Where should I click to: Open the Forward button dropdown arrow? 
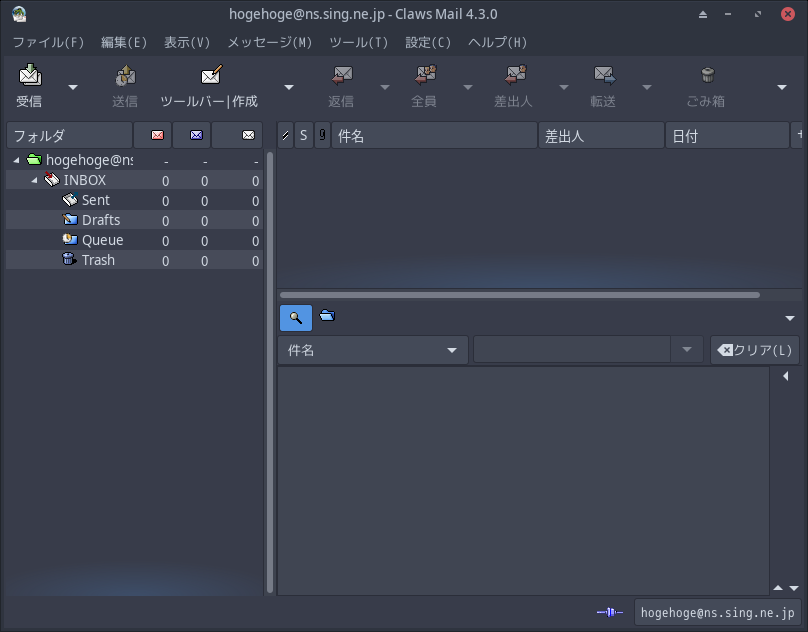pyautogui.click(x=647, y=87)
